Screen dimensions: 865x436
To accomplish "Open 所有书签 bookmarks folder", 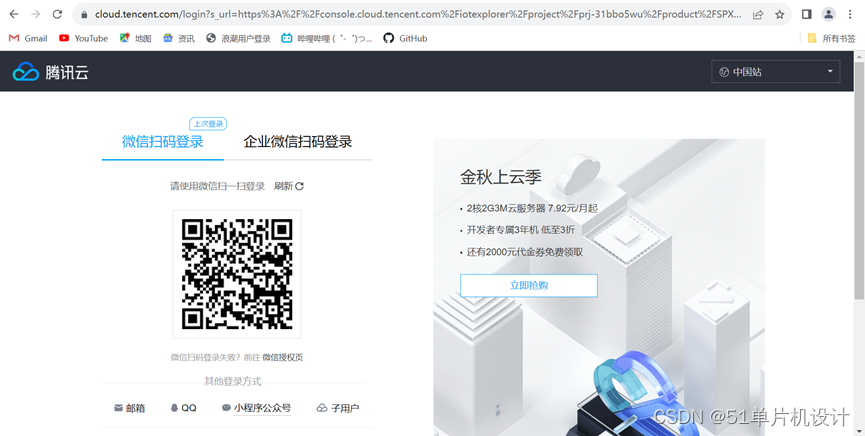I will (831, 39).
